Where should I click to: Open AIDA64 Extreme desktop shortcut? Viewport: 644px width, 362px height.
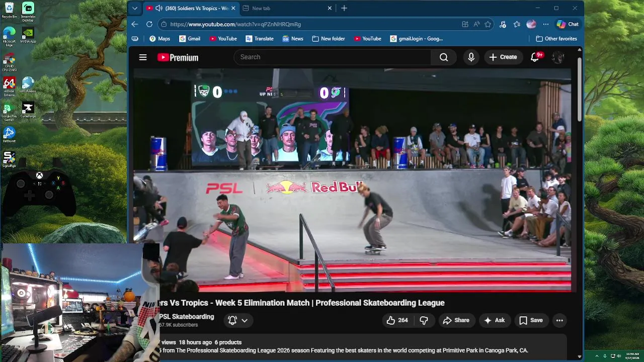coord(9,86)
